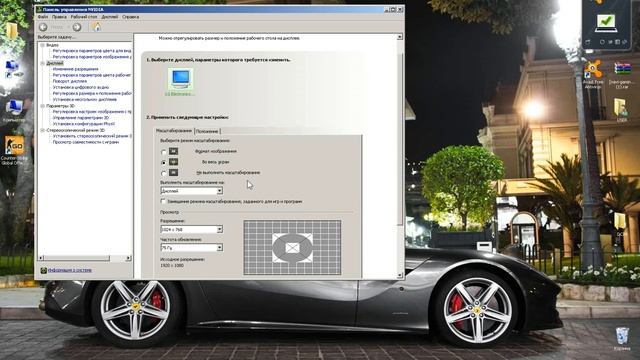
Task: Open the 'Дисплей' menu in menu bar
Action: click(110, 17)
